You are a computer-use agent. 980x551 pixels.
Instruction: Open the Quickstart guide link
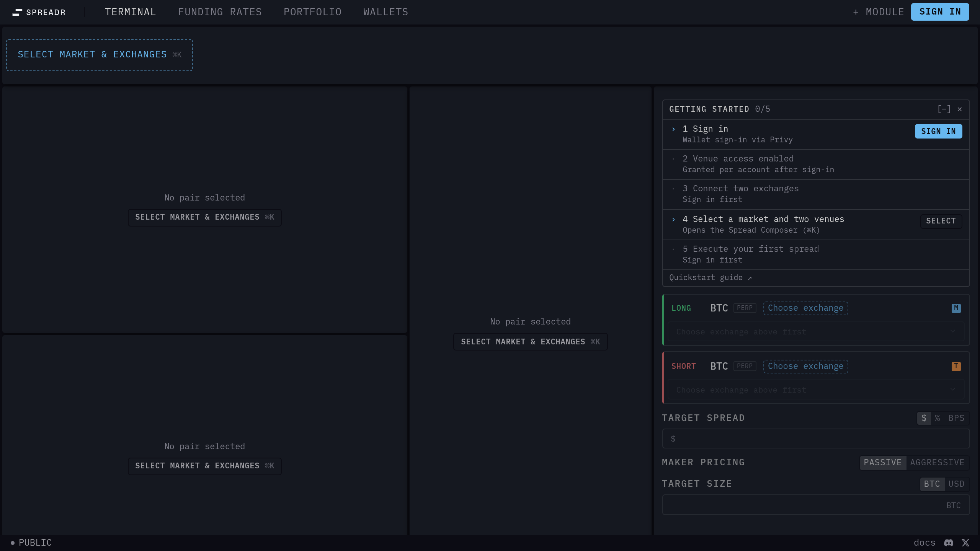click(x=710, y=278)
